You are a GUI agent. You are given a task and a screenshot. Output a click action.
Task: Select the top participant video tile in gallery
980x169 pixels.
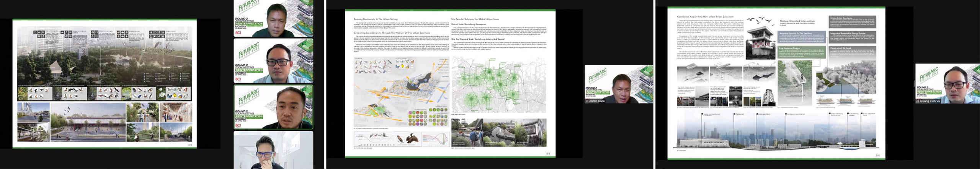click(x=273, y=18)
